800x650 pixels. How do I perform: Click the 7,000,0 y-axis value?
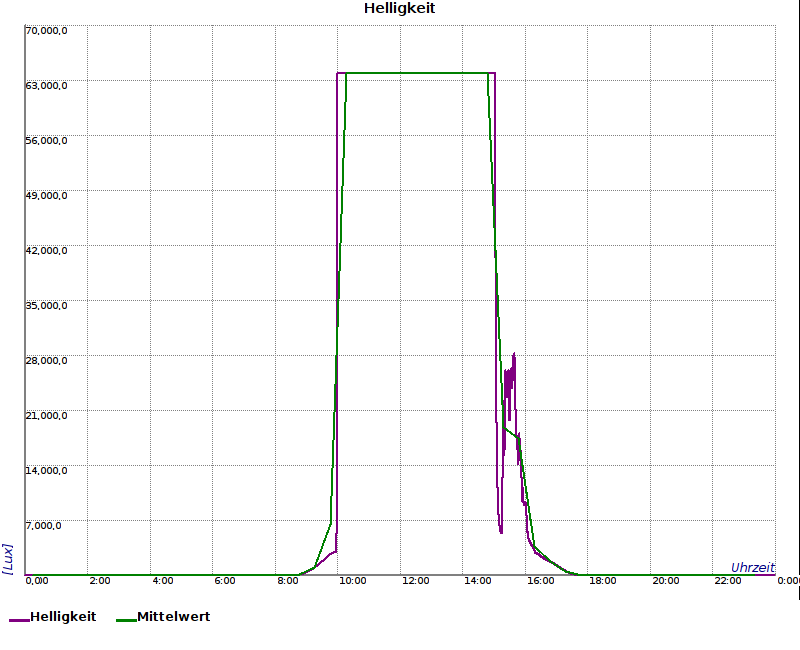pyautogui.click(x=43, y=526)
